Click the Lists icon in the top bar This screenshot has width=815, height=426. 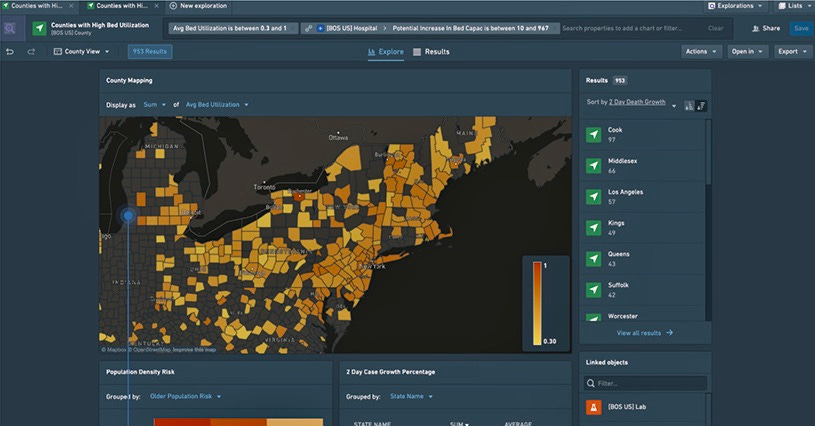point(782,6)
